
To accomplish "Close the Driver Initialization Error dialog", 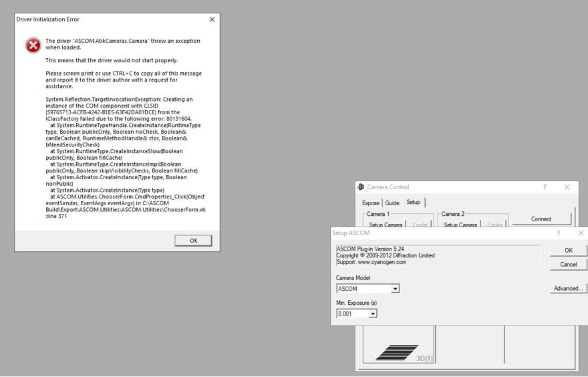I will pyautogui.click(x=212, y=19).
